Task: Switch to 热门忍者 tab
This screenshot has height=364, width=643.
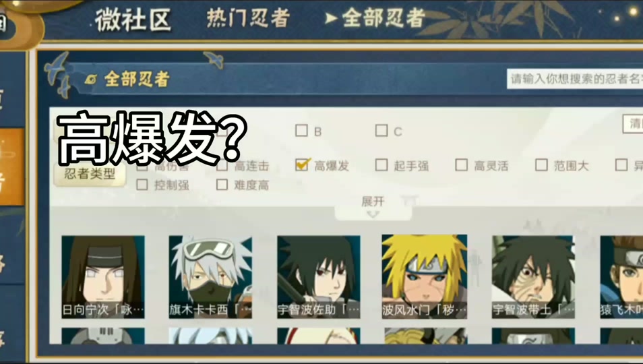Action: (248, 18)
